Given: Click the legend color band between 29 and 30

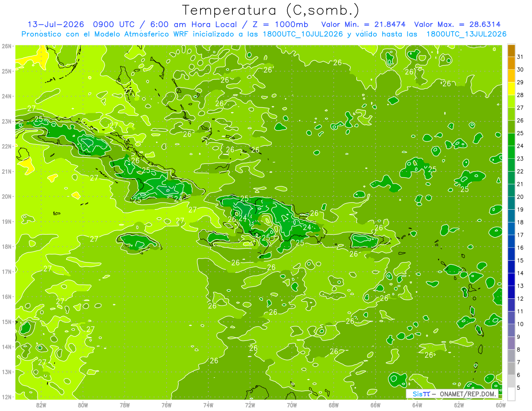Looking at the screenshot, I should 511,76.
